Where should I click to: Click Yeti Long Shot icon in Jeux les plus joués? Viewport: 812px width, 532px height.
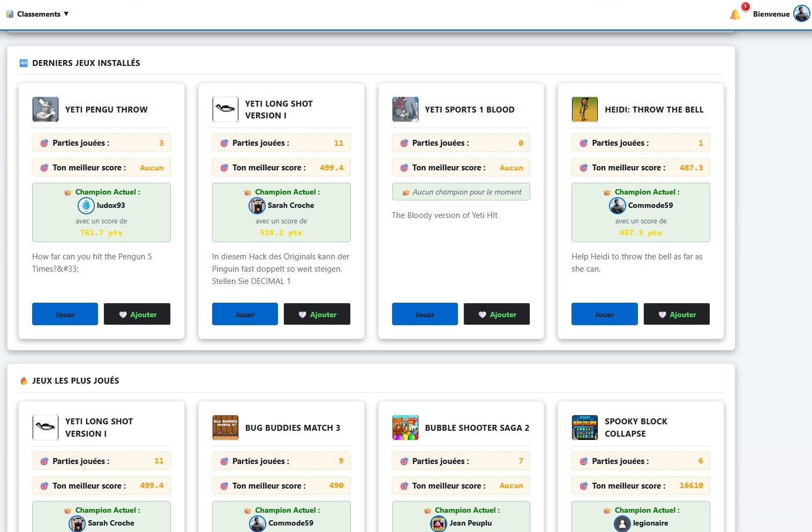(x=46, y=428)
